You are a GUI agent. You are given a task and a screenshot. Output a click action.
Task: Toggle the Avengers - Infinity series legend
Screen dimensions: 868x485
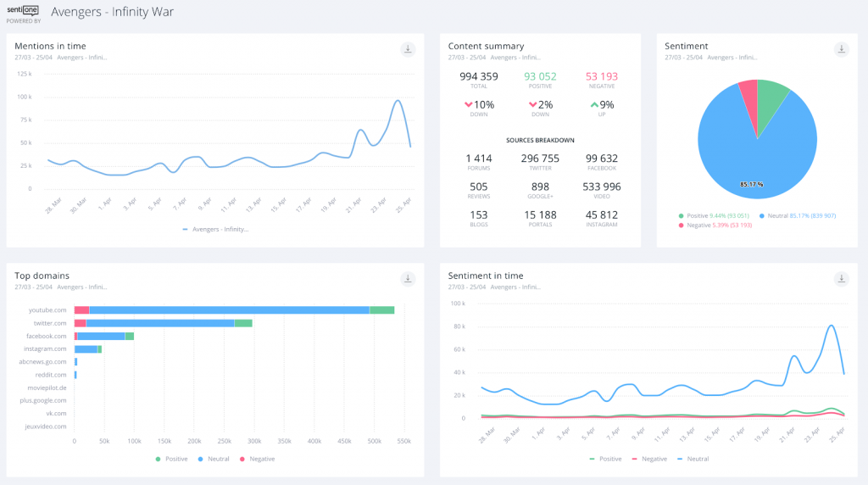[214, 229]
